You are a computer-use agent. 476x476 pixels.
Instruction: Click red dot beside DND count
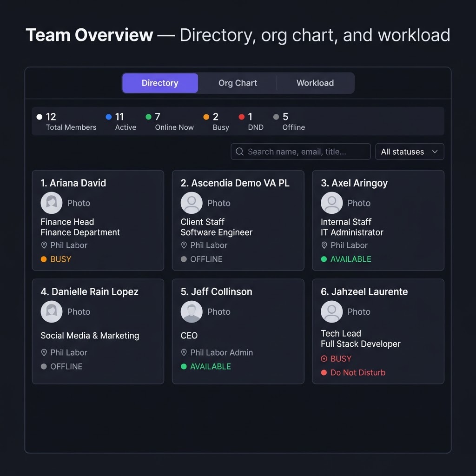pos(242,117)
